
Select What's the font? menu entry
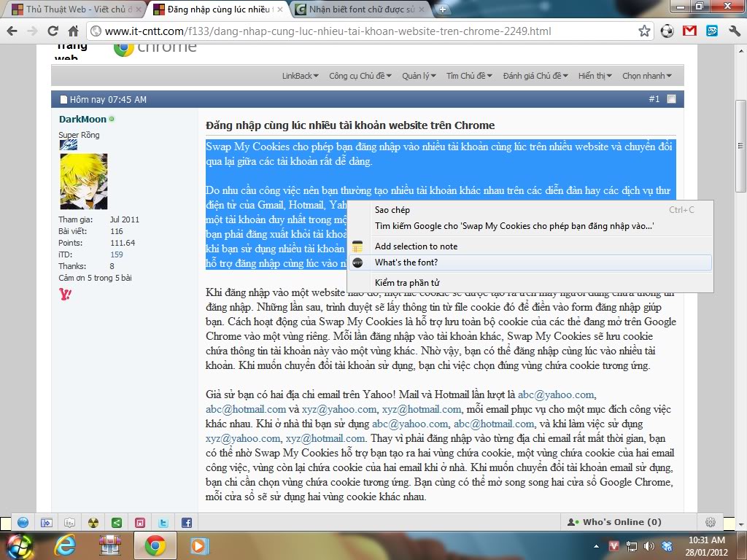(531, 262)
